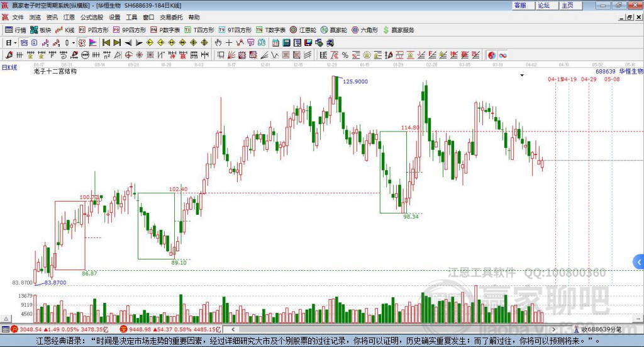Expand indicator panel with bottom-left triangle
Image resolution: width=644 pixels, height=347 pixels.
(6, 319)
